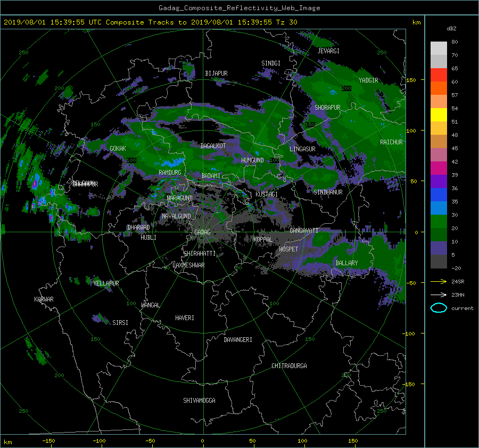Click the LAXMESHWAR label
The image size is (479, 448).
click(188, 265)
